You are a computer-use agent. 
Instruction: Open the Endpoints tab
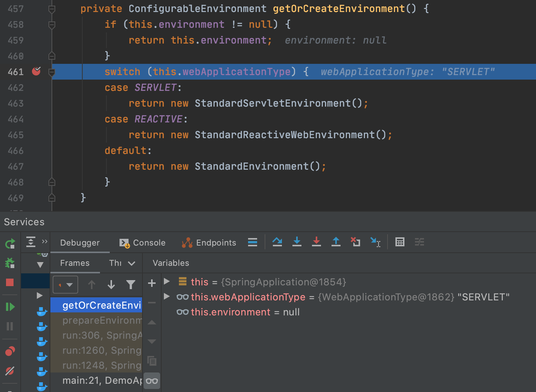[x=209, y=243]
